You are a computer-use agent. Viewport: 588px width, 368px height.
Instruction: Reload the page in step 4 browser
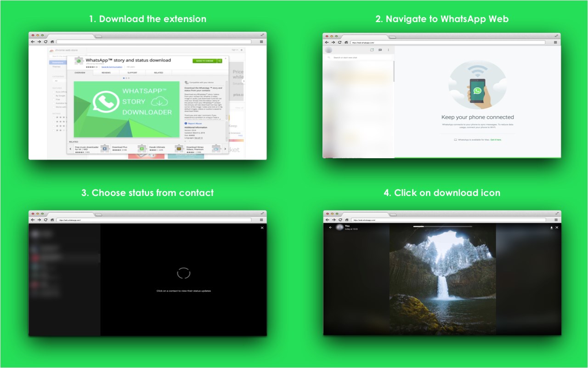tap(340, 220)
